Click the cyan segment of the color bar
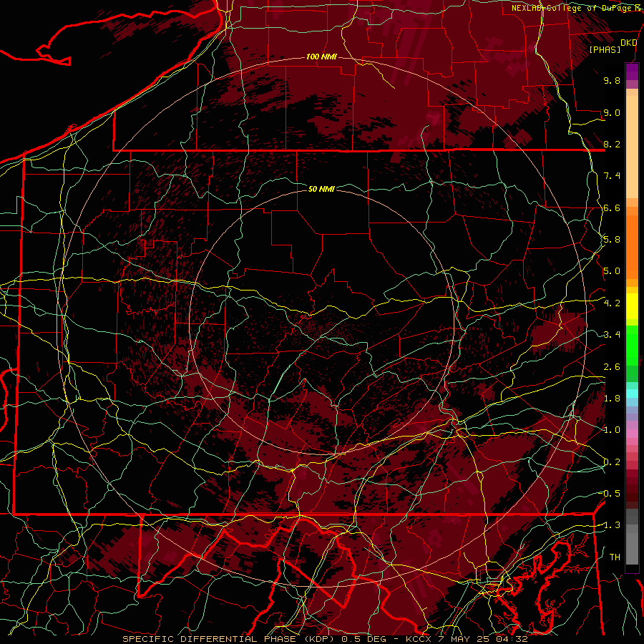This screenshot has width=644, height=644. [x=632, y=394]
